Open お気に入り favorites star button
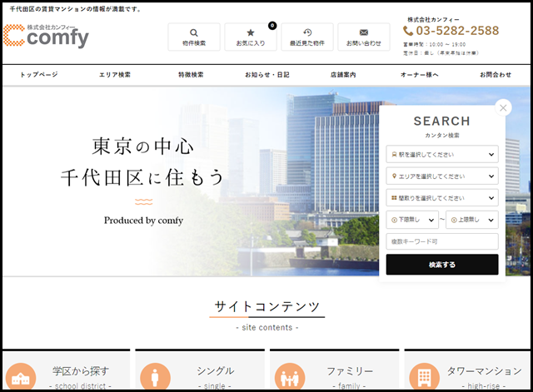 251,37
